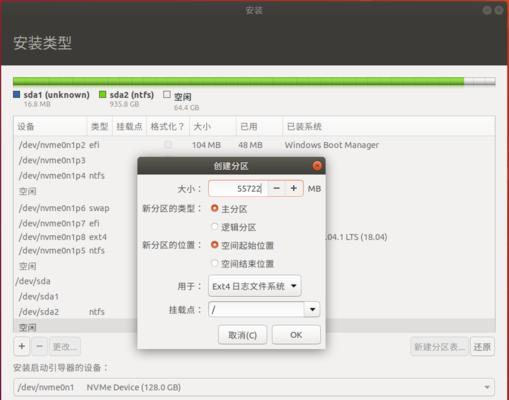Confirm partition creation with OK button
This screenshot has height=400, width=509.
pyautogui.click(x=296, y=335)
